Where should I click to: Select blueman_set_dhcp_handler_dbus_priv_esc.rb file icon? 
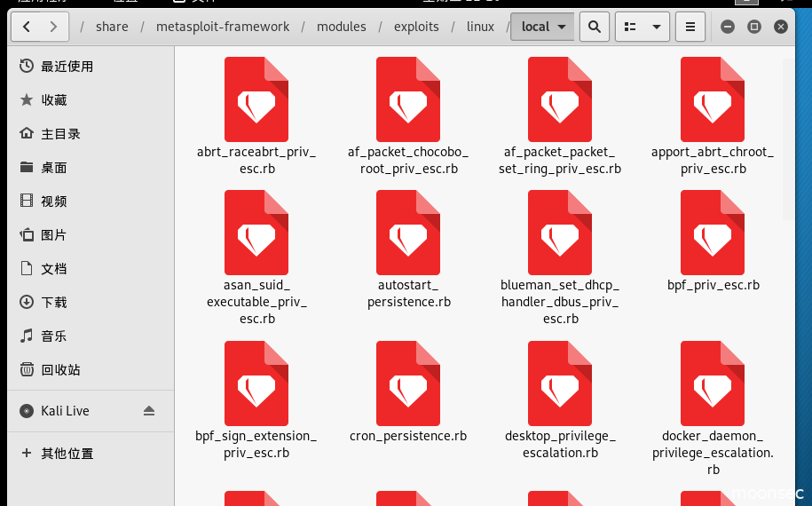pyautogui.click(x=560, y=232)
